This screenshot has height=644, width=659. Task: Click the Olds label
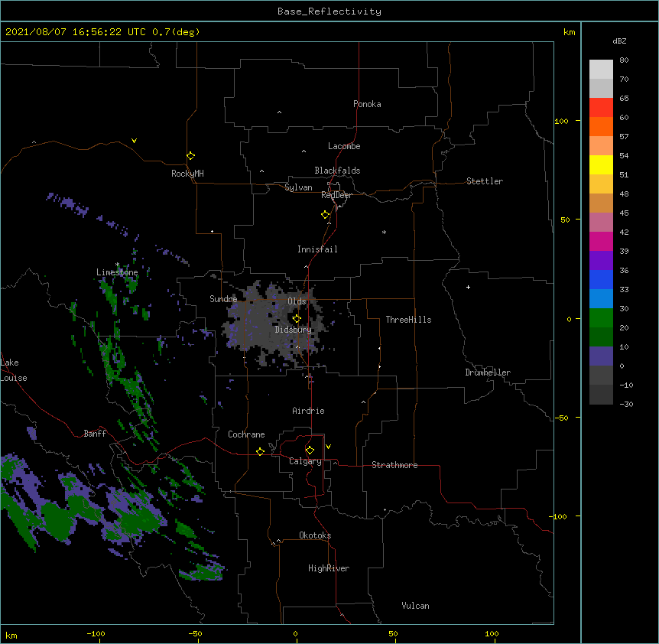[297, 301]
